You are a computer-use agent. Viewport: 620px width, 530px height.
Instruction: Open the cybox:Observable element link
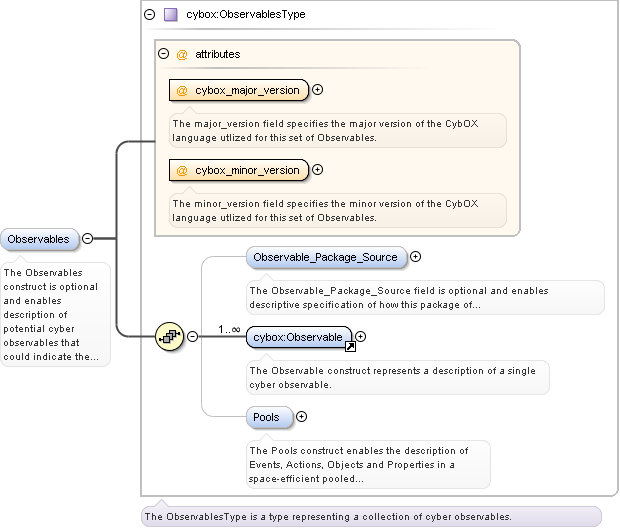coord(299,337)
